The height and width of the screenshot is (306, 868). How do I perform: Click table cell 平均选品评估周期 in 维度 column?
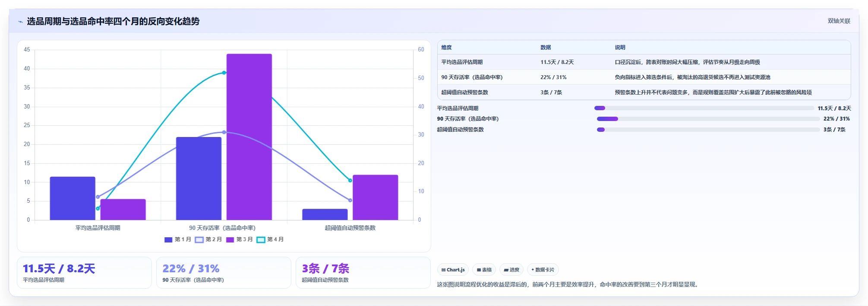[x=462, y=62]
